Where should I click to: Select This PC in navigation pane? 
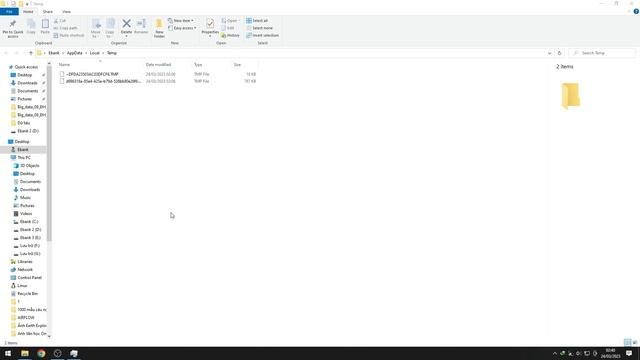[x=23, y=158]
